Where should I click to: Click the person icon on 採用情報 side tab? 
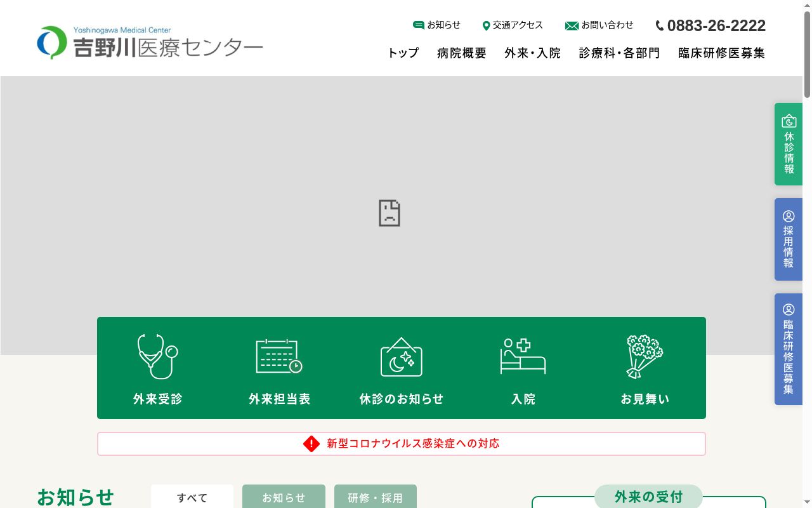[789, 216]
